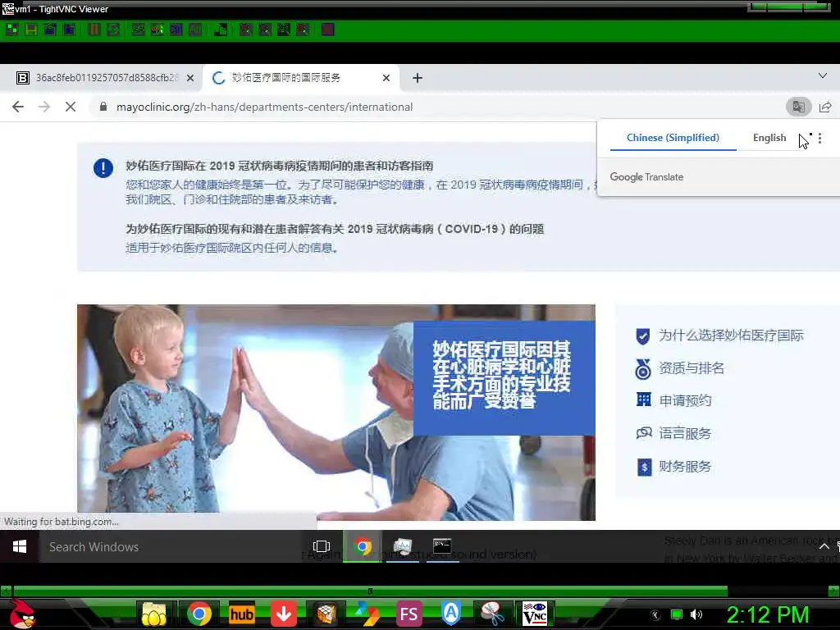
Task: Open the 为妙佑医疗国际的现有和潜在患者解答有关 2019 冠状病毒病 heading
Action: click(x=335, y=230)
